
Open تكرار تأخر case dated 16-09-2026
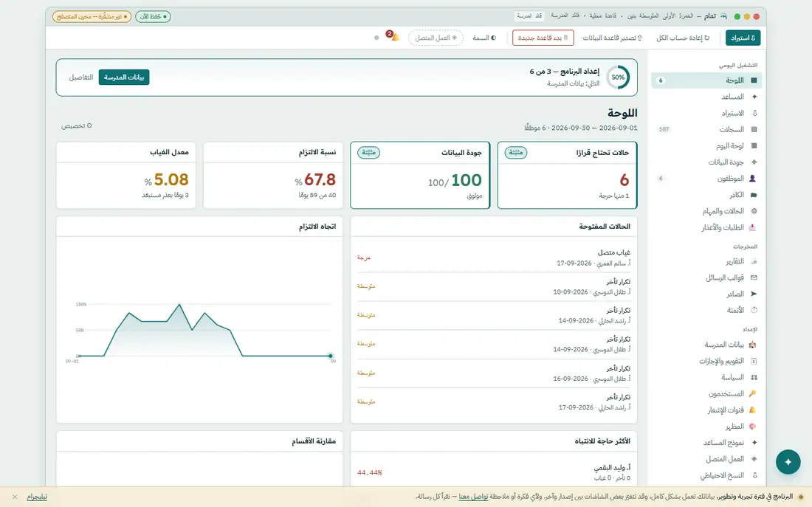coord(494,373)
